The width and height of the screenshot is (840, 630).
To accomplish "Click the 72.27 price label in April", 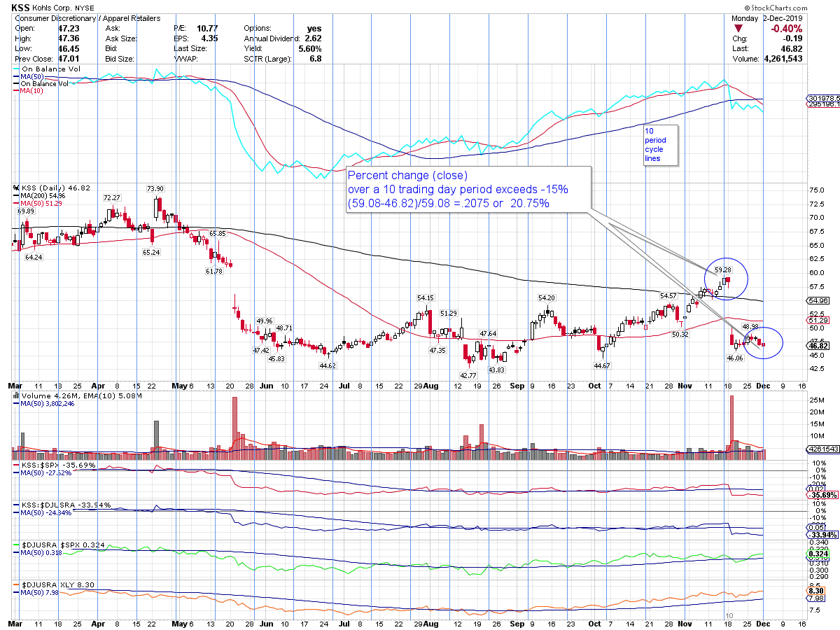I will click(x=112, y=198).
